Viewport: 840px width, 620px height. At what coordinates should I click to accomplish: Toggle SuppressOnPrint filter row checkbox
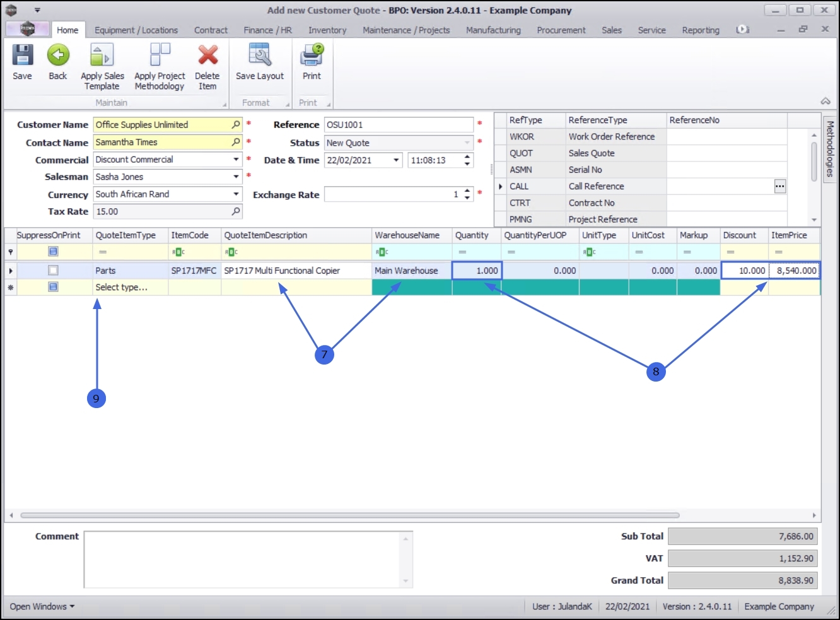point(54,252)
